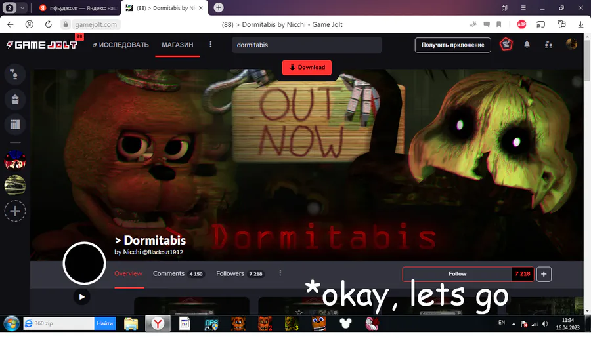
Task: Click the Найти search button
Action: (105, 323)
